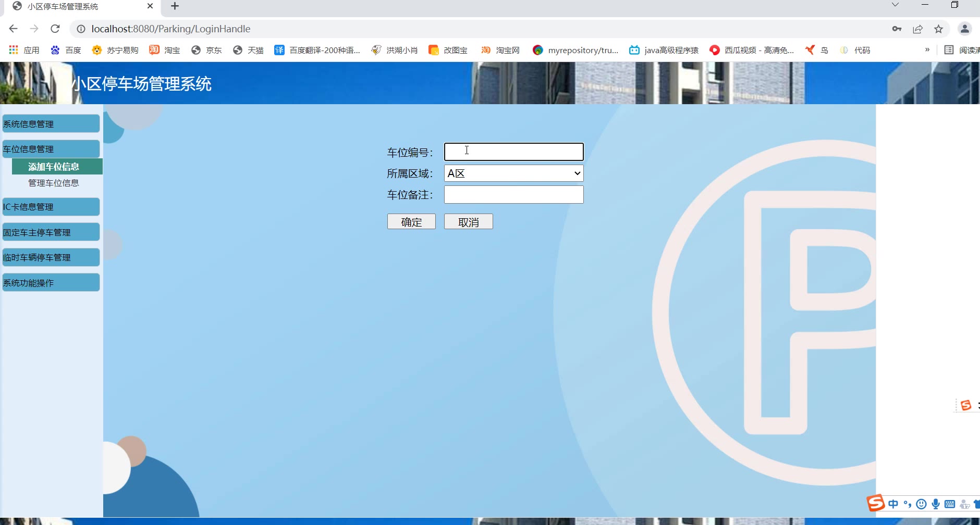Screen dimensions: 980x525
Task: Open the 百度翻译 bookmark
Action: (317, 50)
